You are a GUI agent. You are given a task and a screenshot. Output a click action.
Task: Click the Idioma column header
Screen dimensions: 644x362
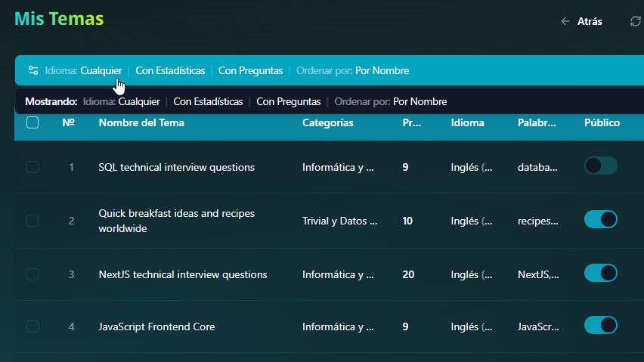(467, 122)
